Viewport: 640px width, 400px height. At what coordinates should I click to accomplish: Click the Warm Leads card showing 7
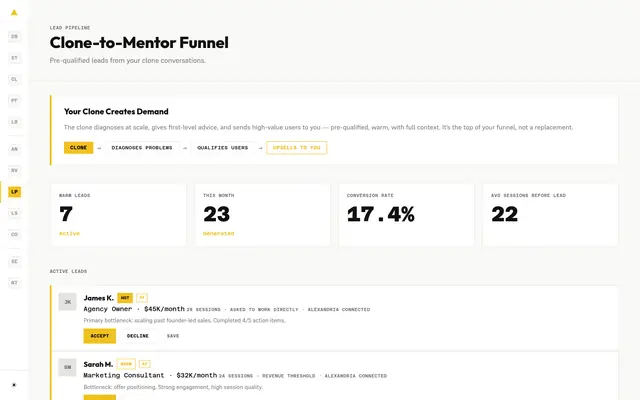coord(118,215)
